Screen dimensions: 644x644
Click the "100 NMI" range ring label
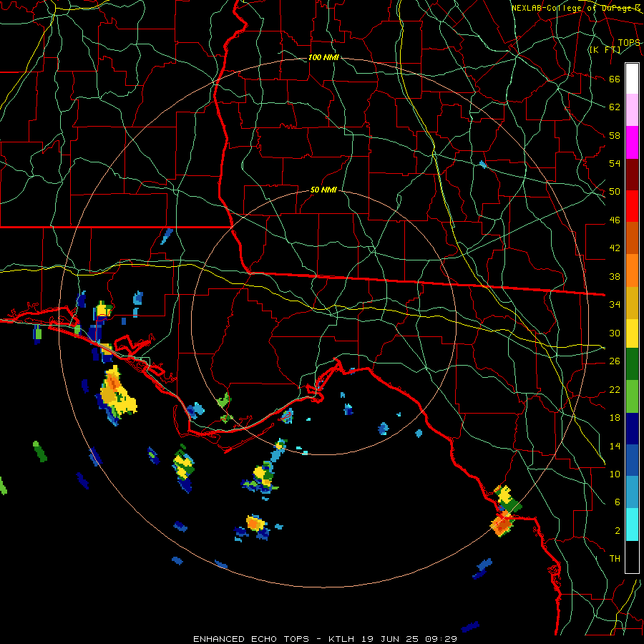[323, 57]
